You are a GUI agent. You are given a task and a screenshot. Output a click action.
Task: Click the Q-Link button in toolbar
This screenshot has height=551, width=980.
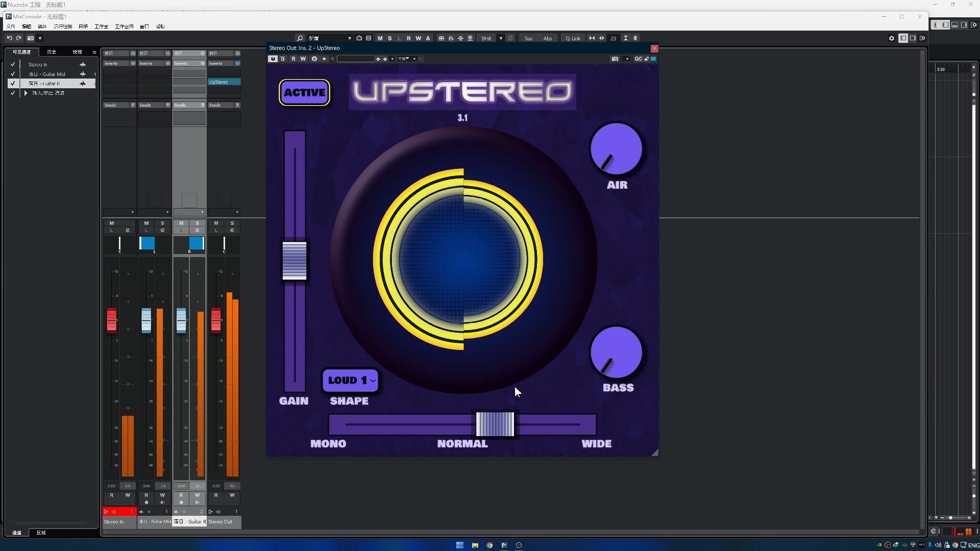pos(573,38)
